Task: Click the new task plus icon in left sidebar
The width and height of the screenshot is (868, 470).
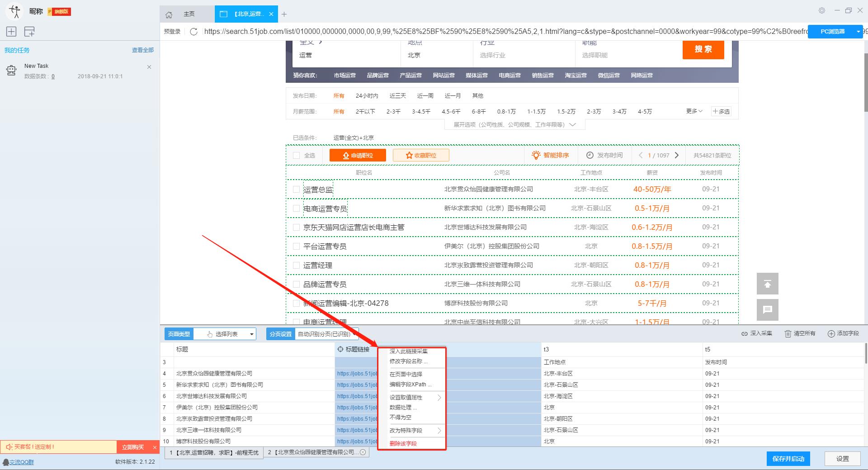Action: click(x=11, y=31)
